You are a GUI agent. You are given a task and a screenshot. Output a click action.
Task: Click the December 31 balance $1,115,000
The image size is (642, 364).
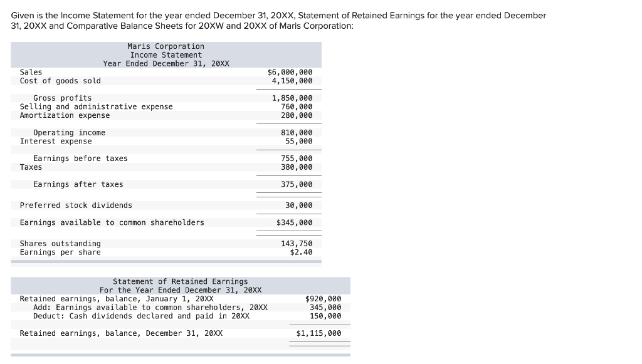pos(320,333)
